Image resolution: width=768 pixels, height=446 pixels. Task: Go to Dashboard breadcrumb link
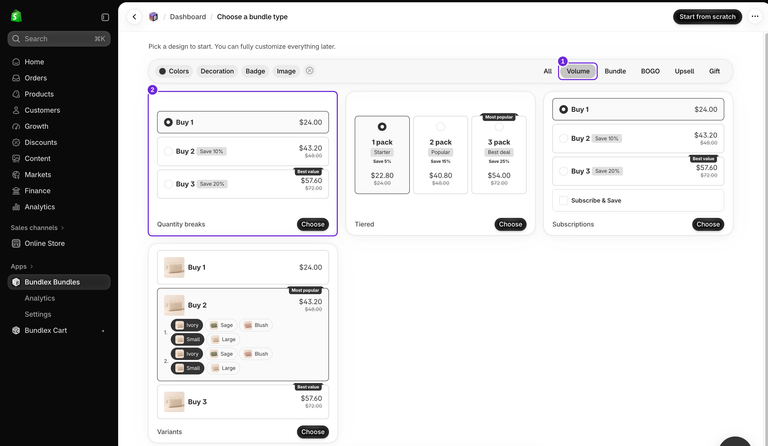(x=188, y=17)
